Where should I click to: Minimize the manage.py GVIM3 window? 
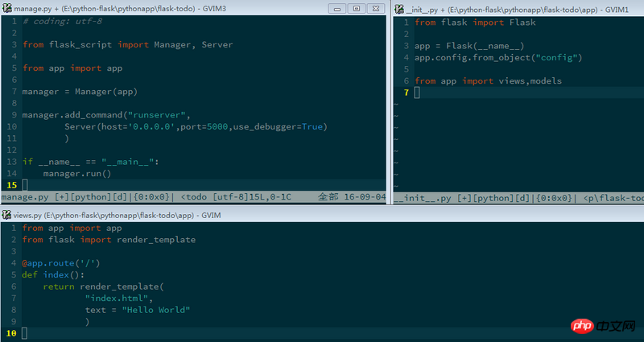point(336,9)
